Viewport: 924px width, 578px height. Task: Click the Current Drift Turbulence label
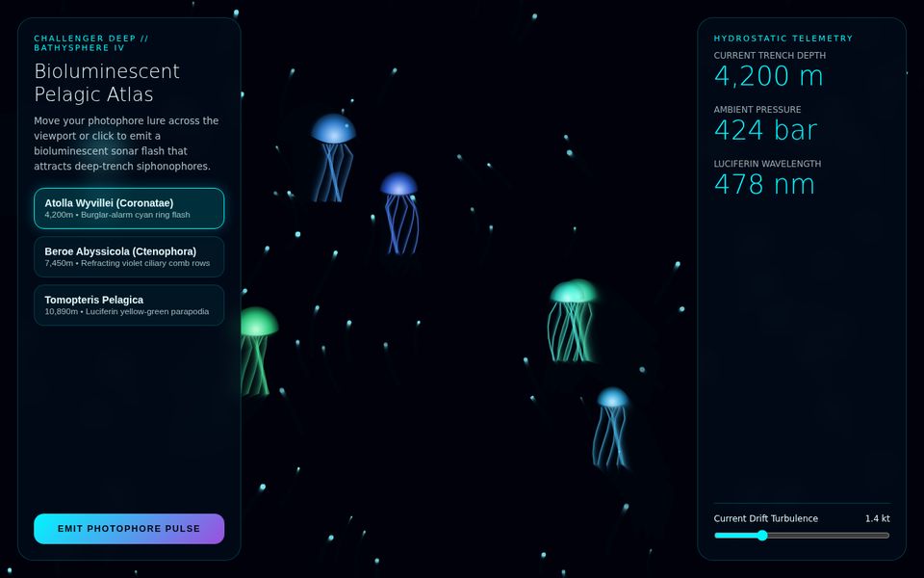(x=765, y=518)
